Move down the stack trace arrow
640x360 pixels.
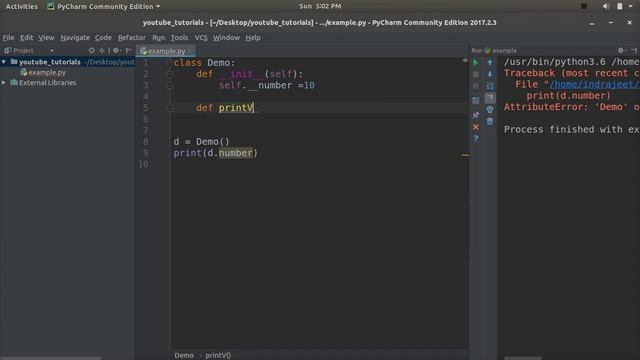pos(490,74)
